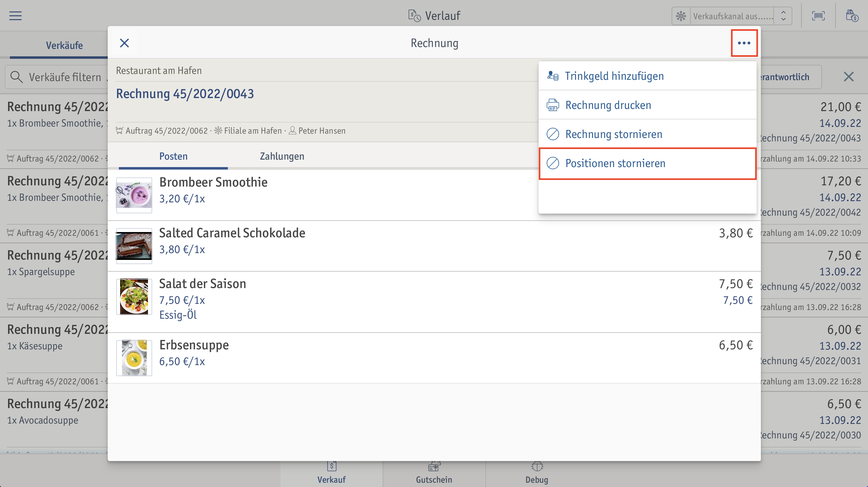Open the hamburger main menu
Screen dimensions: 868x487
point(15,15)
